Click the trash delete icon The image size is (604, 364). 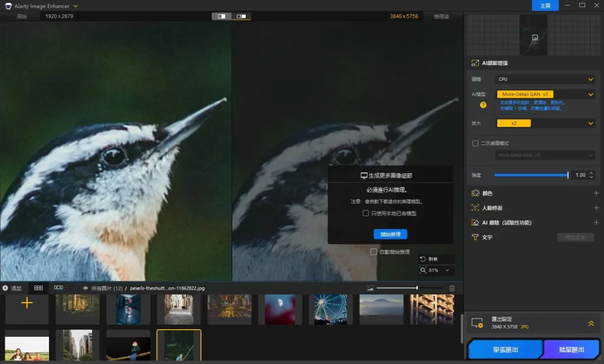(452, 288)
